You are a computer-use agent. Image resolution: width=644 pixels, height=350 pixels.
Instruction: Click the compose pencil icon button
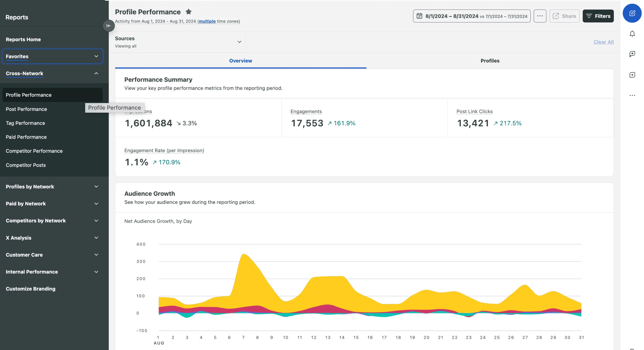(632, 13)
